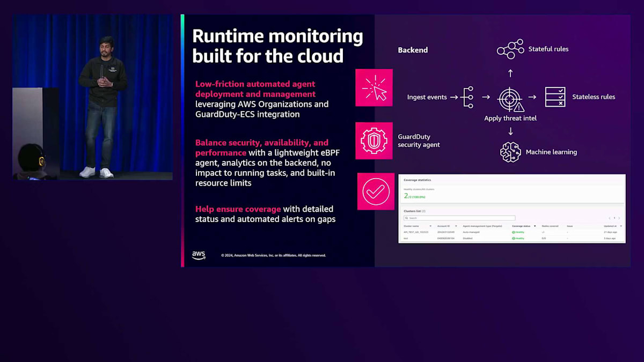Click the speaker video thumbnail
Screen dimensions: 644x362
pos(92,97)
